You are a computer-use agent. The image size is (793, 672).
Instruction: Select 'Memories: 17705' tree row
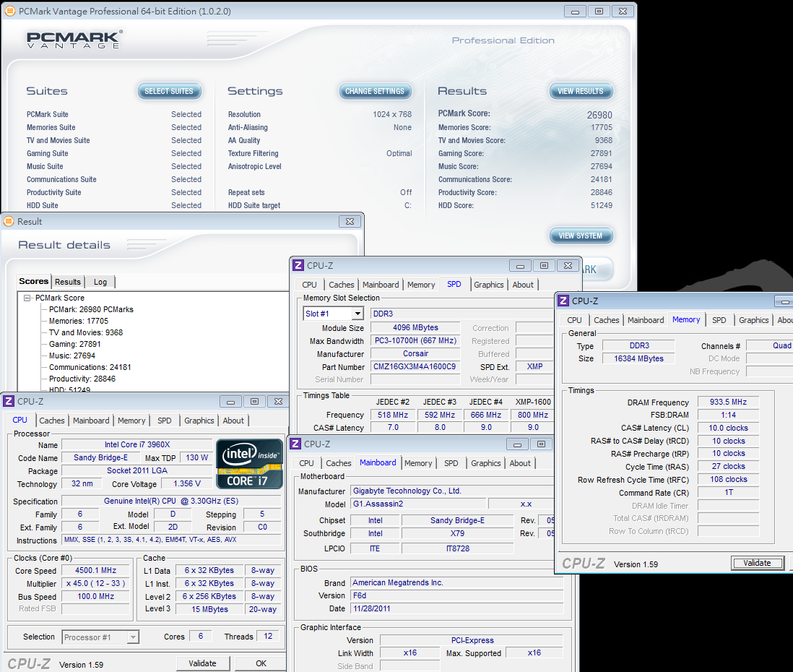79,321
